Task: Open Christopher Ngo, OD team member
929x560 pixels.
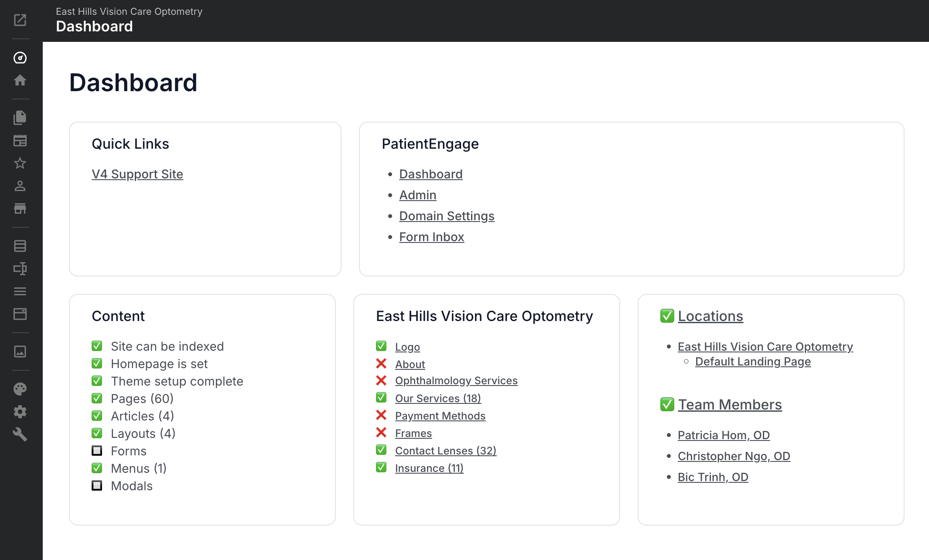Action: coord(734,456)
